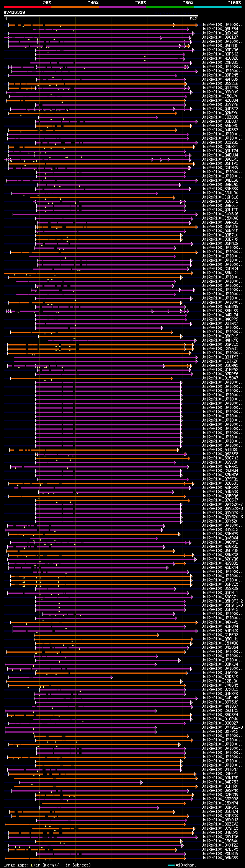The width and height of the screenshot is (245, 868).
Task: Select hit label UniRef100_C8ZBD8
Action: pyautogui.click(x=220, y=117)
